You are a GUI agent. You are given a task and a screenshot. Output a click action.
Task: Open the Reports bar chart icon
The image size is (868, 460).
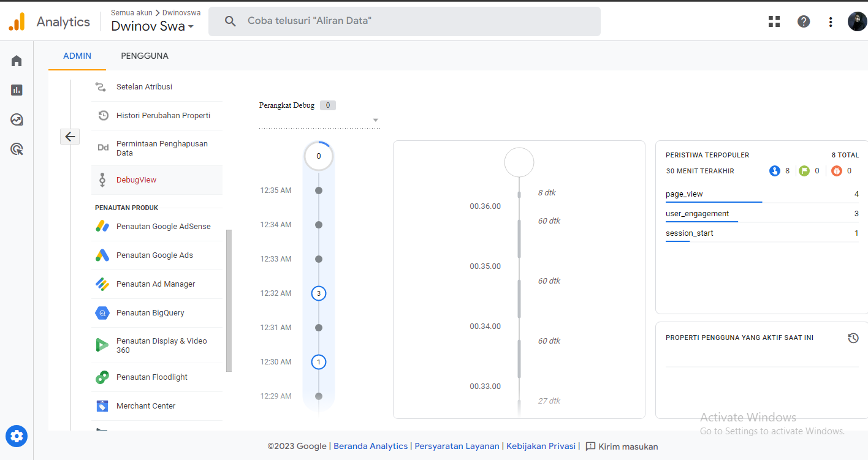[17, 90]
